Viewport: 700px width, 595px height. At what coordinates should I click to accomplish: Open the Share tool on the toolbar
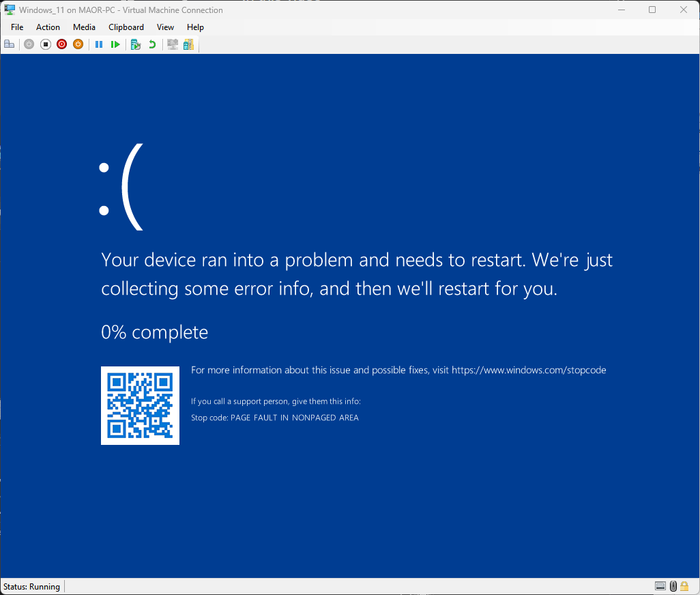[x=188, y=44]
